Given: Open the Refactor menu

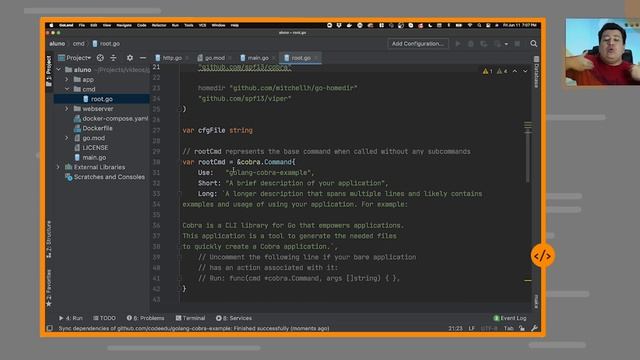Looking at the screenshot, I should (x=159, y=25).
